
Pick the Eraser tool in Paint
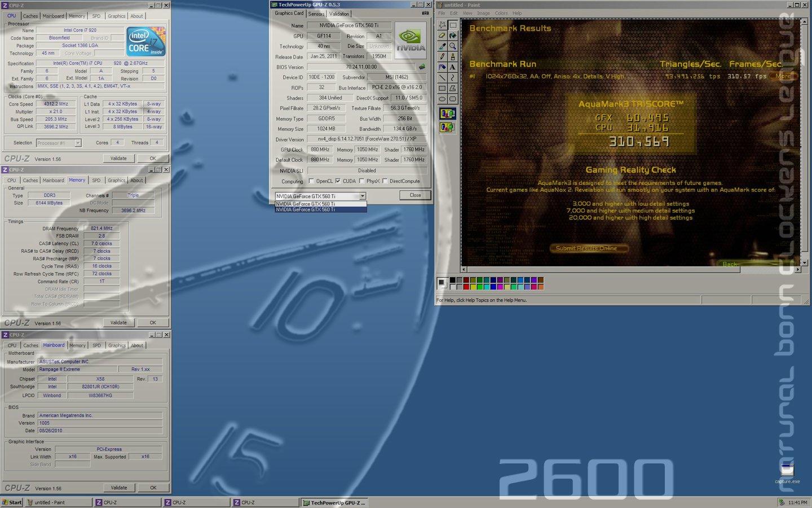point(442,36)
